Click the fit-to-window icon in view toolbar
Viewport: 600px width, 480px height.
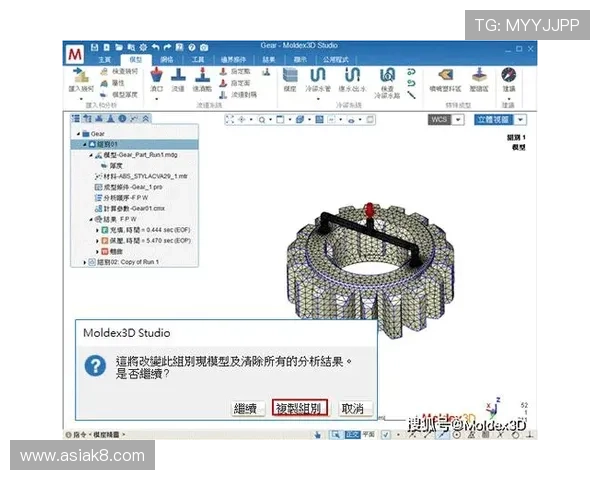click(x=230, y=120)
